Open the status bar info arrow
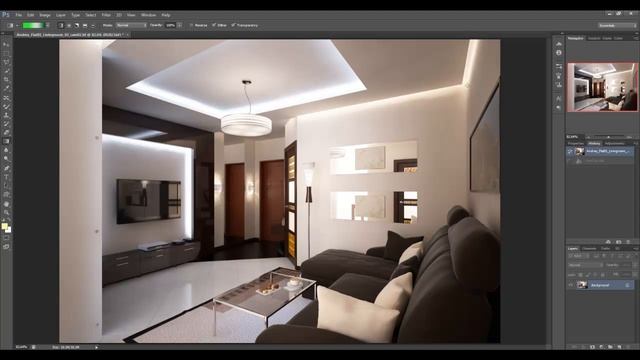This screenshot has height=360, width=640. coord(97,347)
